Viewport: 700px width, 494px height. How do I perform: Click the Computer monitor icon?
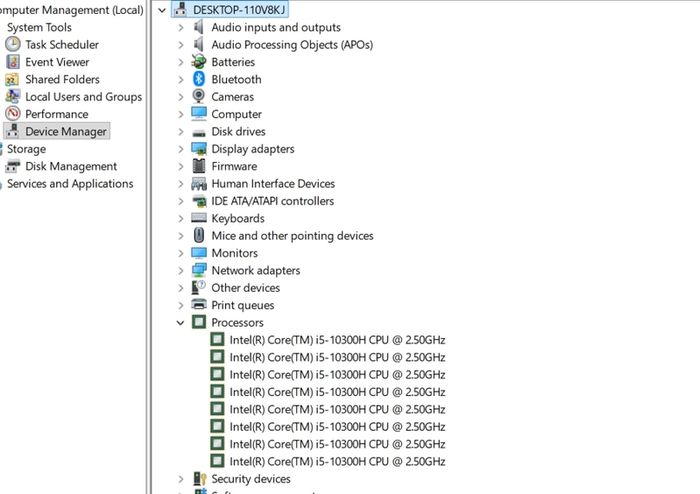click(x=199, y=114)
